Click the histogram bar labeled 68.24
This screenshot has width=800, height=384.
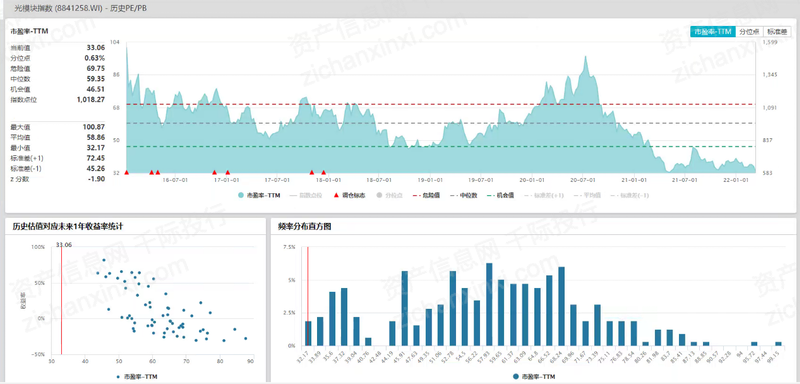(x=561, y=306)
